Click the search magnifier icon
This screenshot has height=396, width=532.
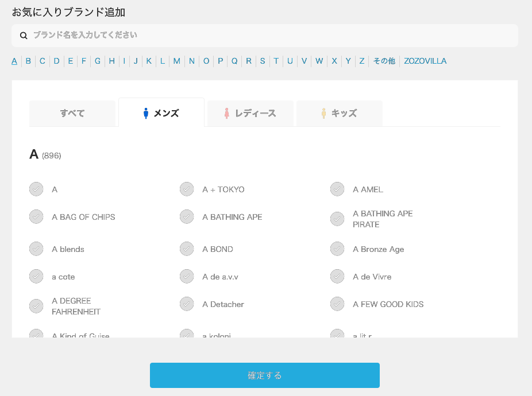[x=24, y=36]
